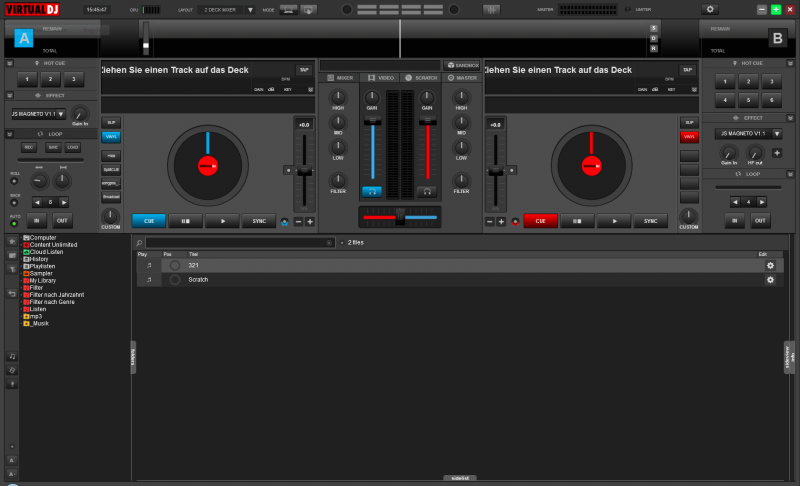Click the pause/stutter icon on deck B

580,221
